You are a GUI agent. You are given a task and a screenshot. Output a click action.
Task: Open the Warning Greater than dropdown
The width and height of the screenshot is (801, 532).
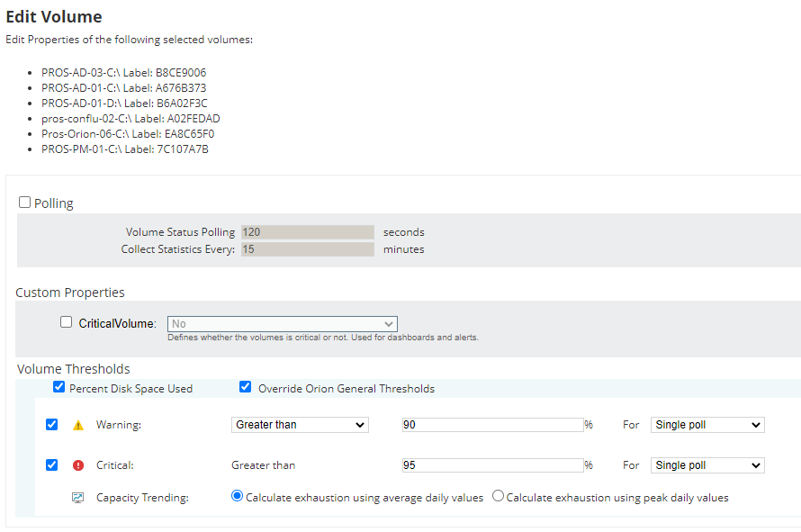(300, 425)
